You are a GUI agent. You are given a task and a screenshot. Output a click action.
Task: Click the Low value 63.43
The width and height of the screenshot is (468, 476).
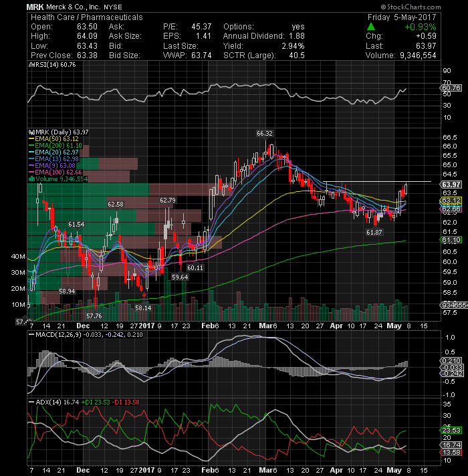(87, 46)
